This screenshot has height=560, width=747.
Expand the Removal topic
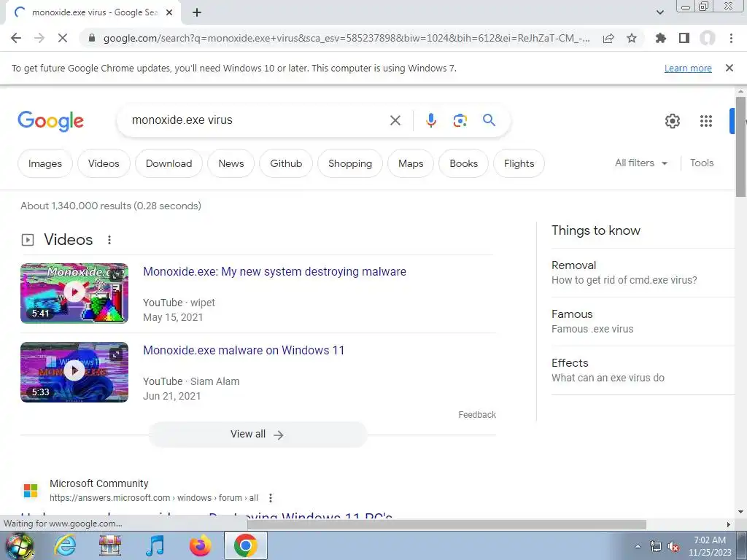[643, 273]
